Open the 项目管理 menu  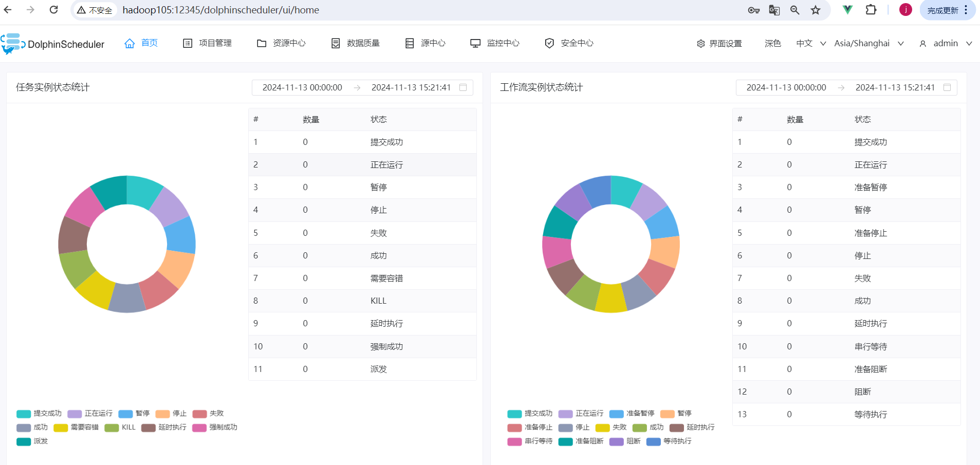pos(208,43)
